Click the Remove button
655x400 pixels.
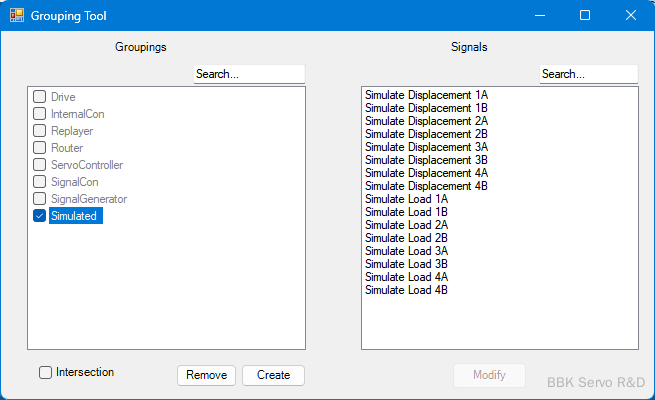click(206, 375)
